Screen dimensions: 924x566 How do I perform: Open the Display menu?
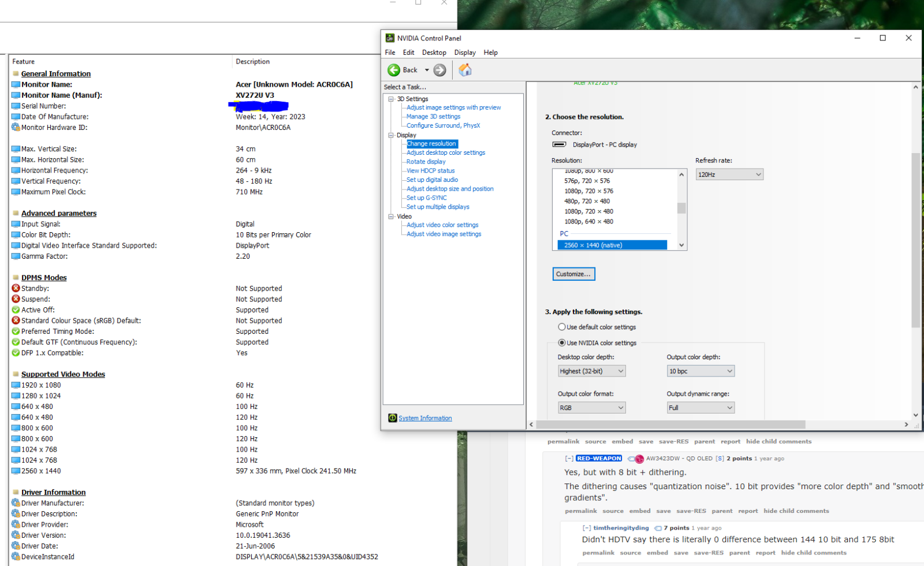point(465,53)
